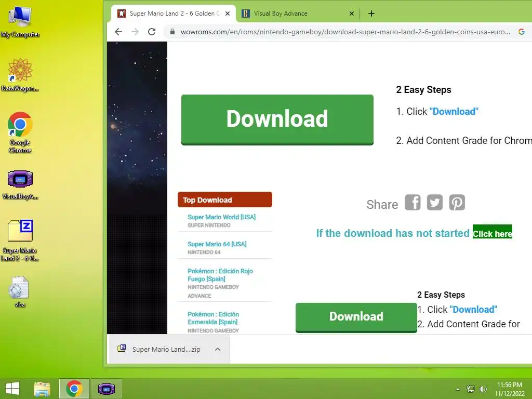Click the large green Download button
This screenshot has width=532, height=399.
pyautogui.click(x=277, y=119)
